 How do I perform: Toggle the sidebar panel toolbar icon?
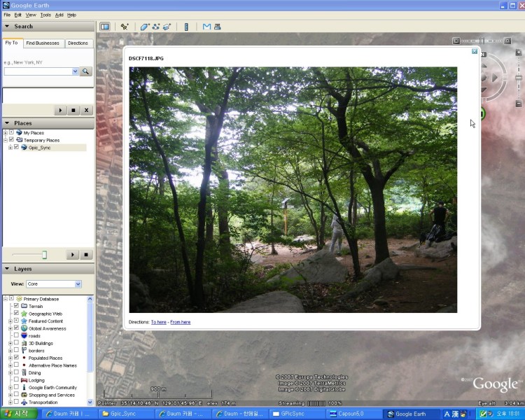[105, 27]
